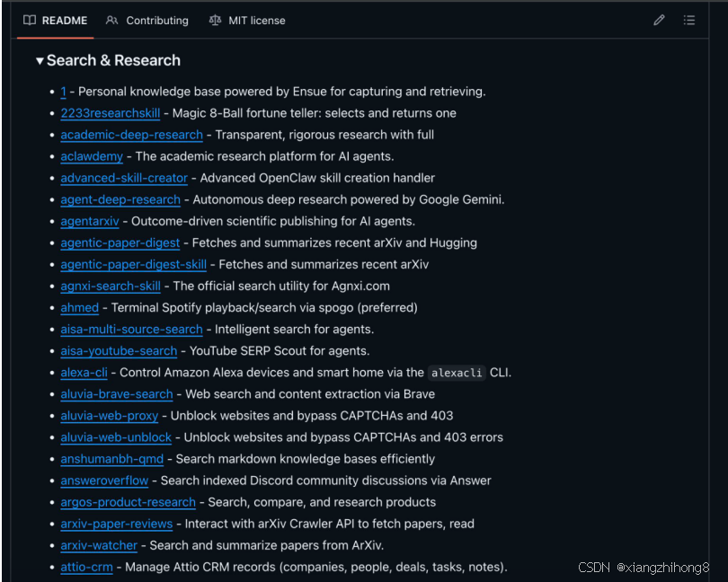Screen dimensions: 728x582
Task: Switch to the Contributing tab
Action: (156, 20)
